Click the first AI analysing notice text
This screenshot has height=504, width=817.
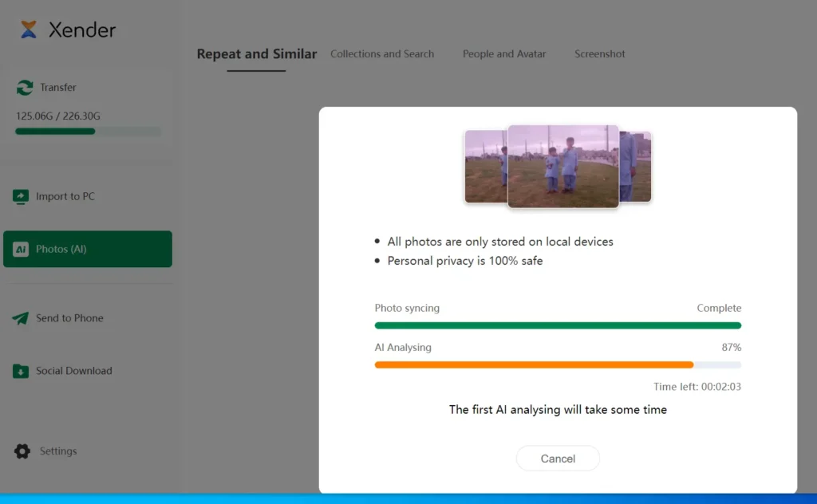point(558,409)
